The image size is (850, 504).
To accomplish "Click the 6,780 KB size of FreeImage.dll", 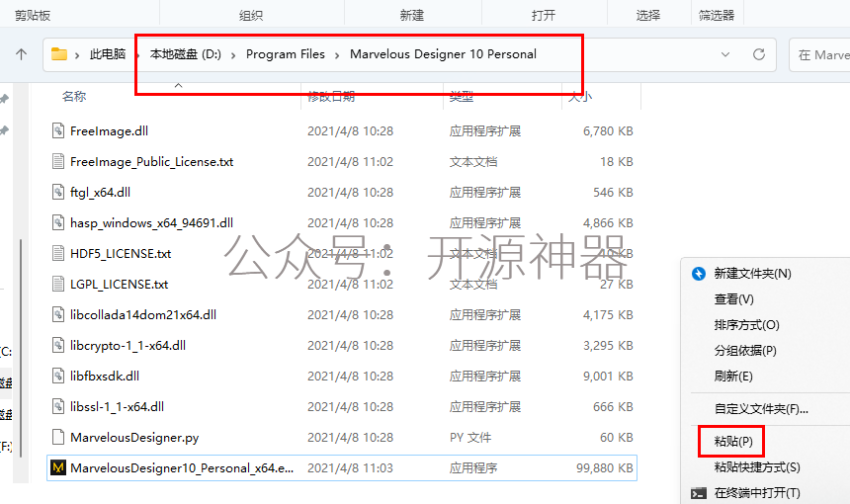I will tap(608, 131).
